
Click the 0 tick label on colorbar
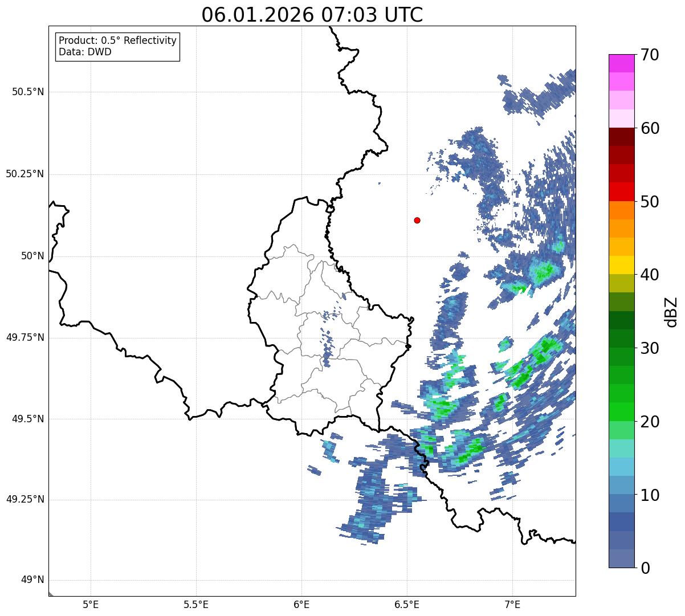645,568
